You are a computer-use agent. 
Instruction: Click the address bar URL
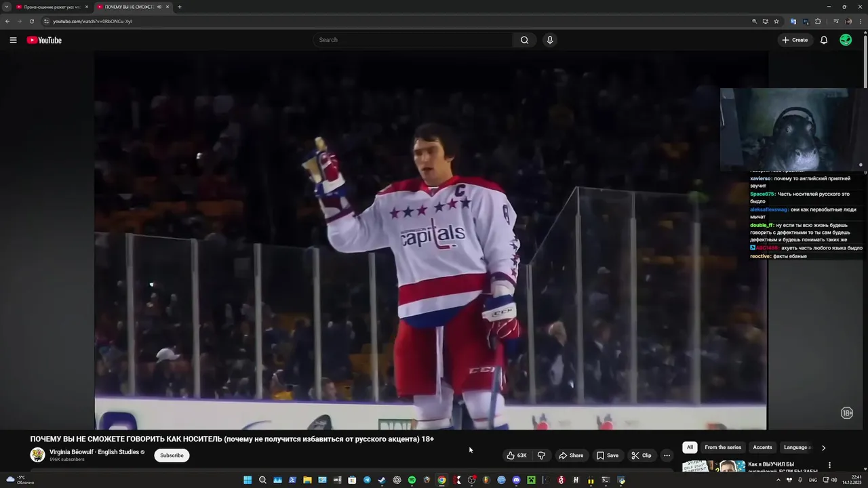(x=92, y=21)
